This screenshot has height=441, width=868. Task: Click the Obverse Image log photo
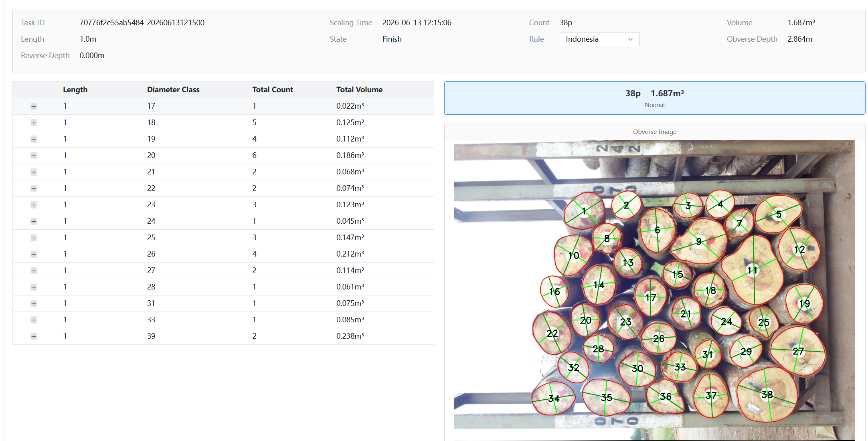pyautogui.click(x=654, y=290)
